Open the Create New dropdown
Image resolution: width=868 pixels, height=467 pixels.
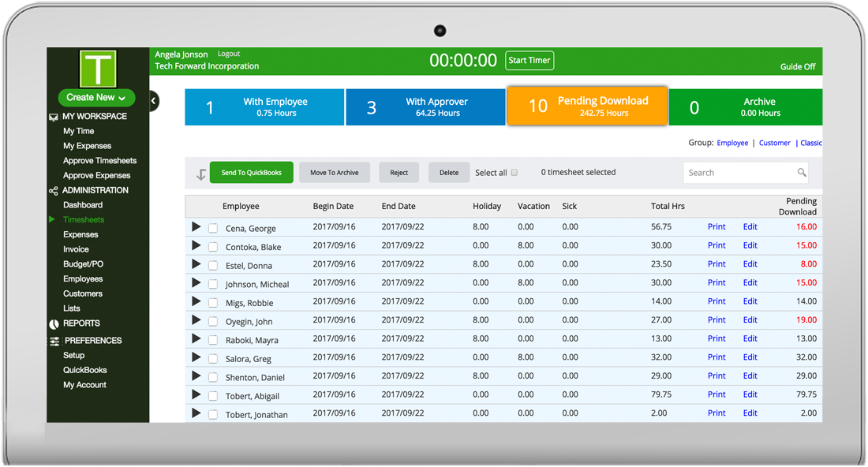tap(95, 97)
